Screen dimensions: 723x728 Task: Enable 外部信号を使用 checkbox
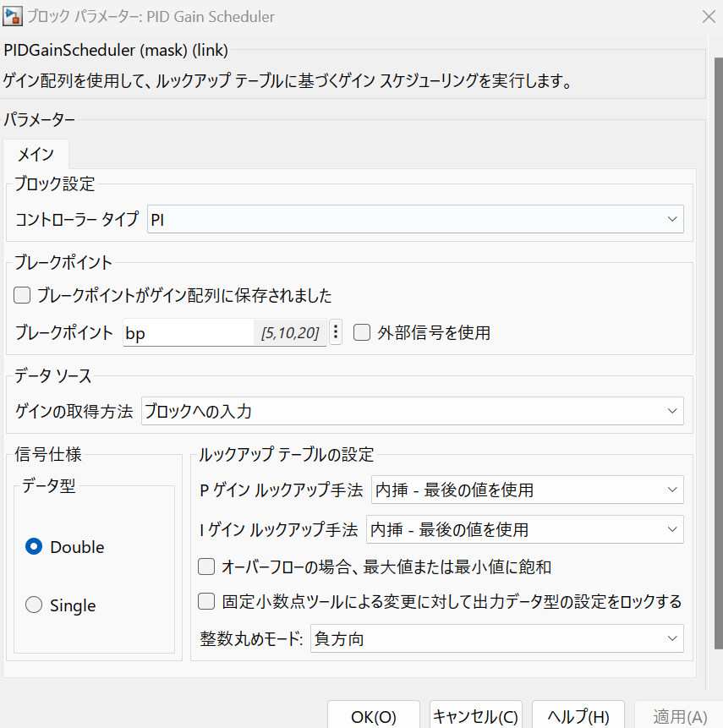(x=362, y=331)
